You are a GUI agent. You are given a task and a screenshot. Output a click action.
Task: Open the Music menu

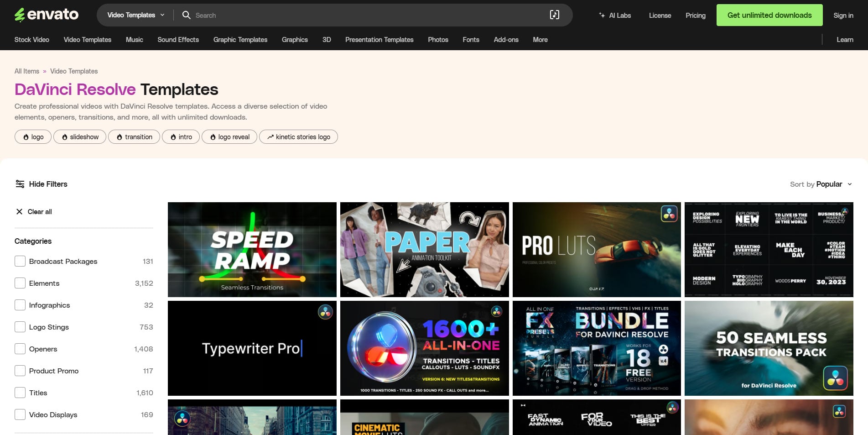[x=135, y=40]
